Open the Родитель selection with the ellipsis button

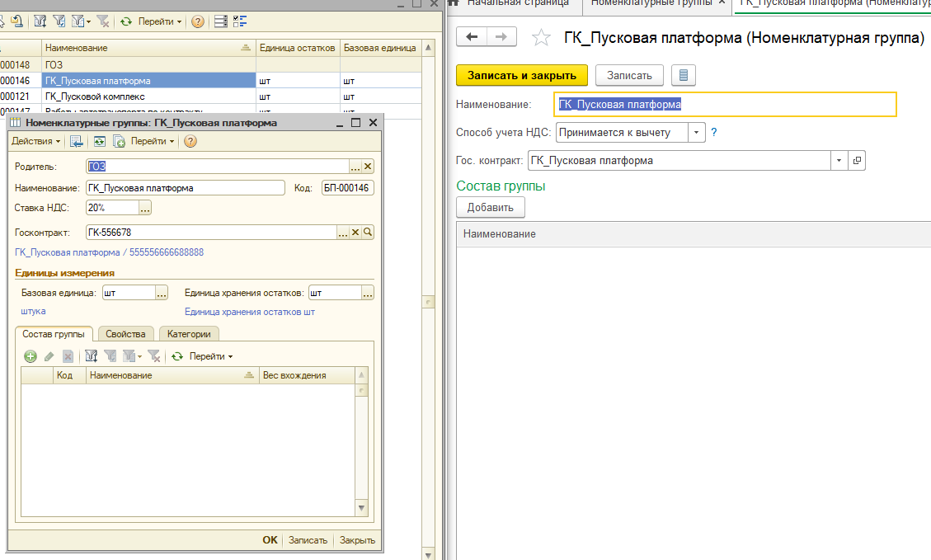pyautogui.click(x=355, y=167)
